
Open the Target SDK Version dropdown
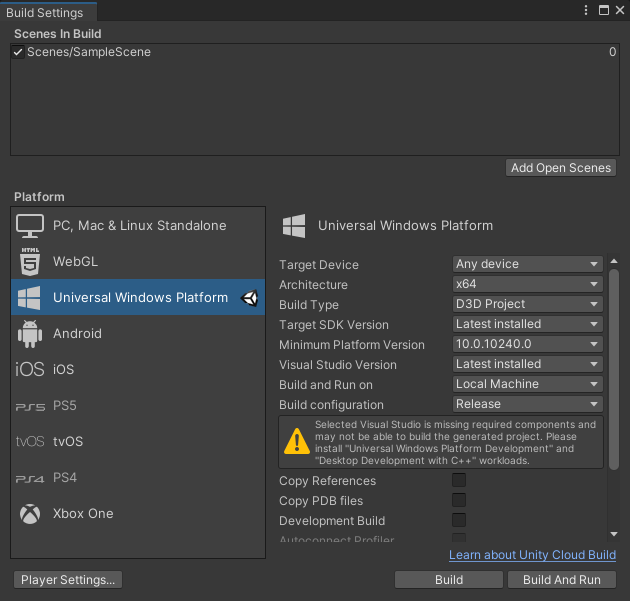tap(528, 324)
